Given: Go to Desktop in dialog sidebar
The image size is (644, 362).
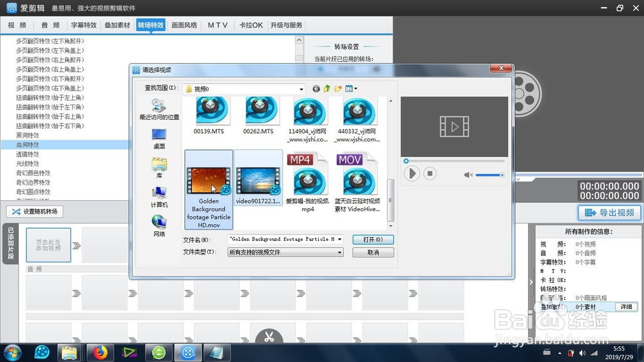Looking at the screenshot, I should pos(159,139).
